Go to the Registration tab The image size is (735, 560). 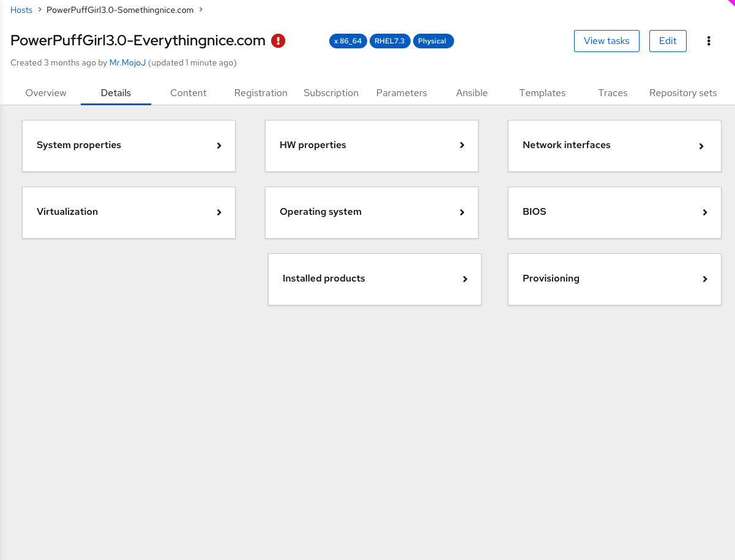(261, 93)
